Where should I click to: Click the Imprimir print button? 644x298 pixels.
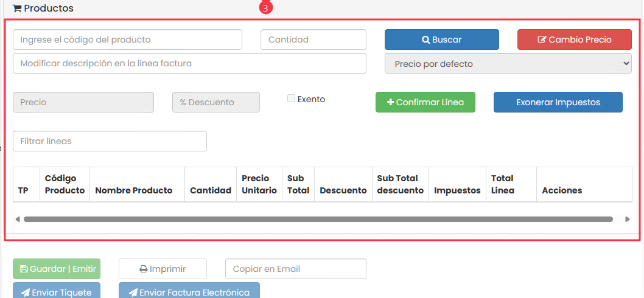163,269
